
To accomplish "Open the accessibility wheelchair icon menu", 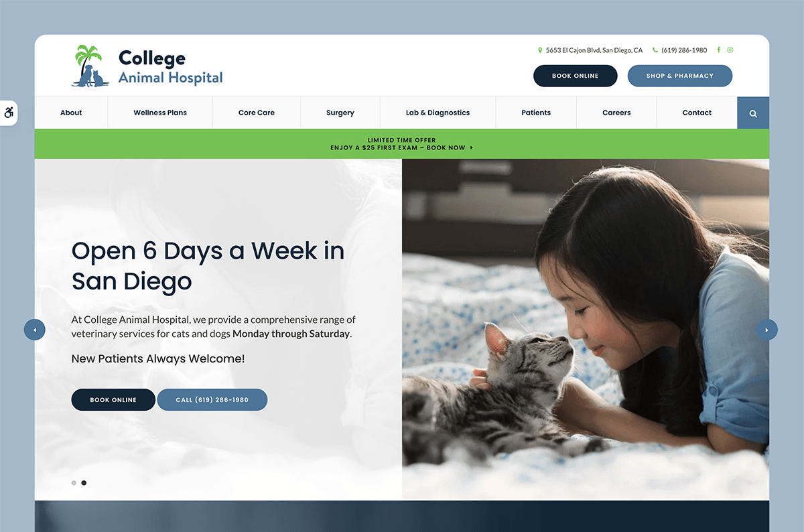I will pyautogui.click(x=9, y=113).
